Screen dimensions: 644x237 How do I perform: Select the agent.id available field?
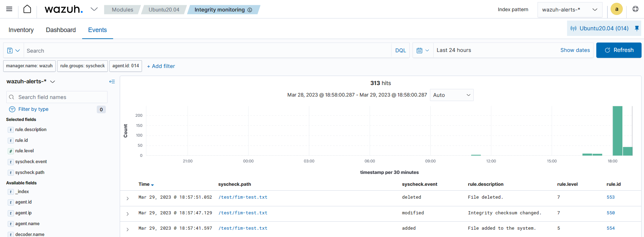tap(23, 202)
